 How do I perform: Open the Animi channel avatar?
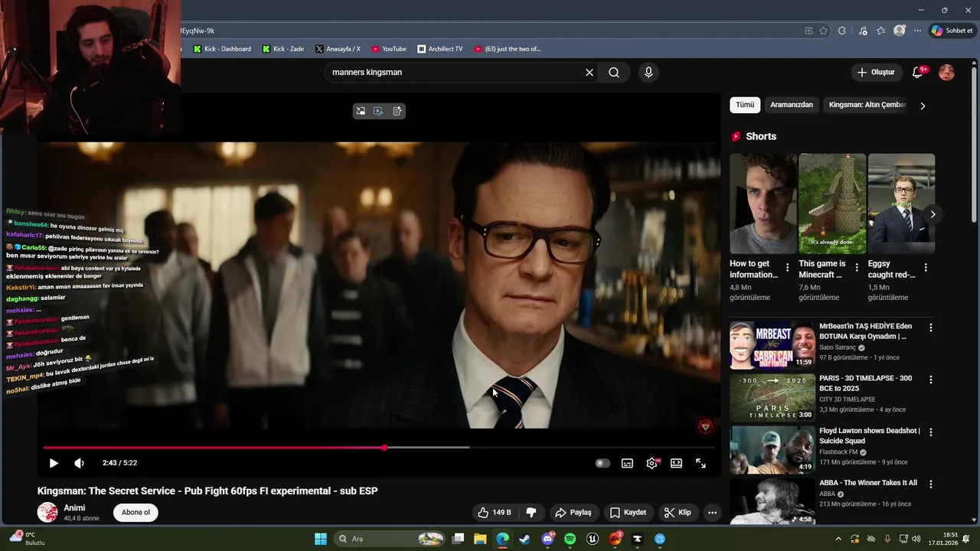tap(47, 513)
